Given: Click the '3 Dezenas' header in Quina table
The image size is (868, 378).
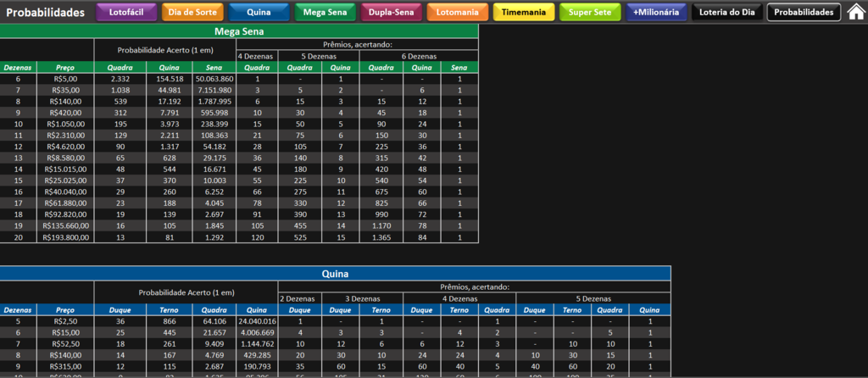Looking at the screenshot, I should pyautogui.click(x=363, y=298).
